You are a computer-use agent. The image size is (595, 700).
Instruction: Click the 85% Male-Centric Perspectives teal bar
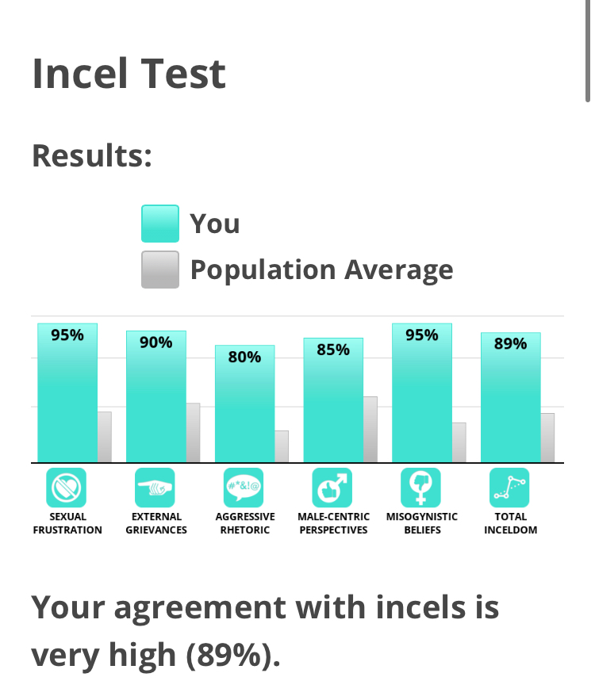click(333, 400)
